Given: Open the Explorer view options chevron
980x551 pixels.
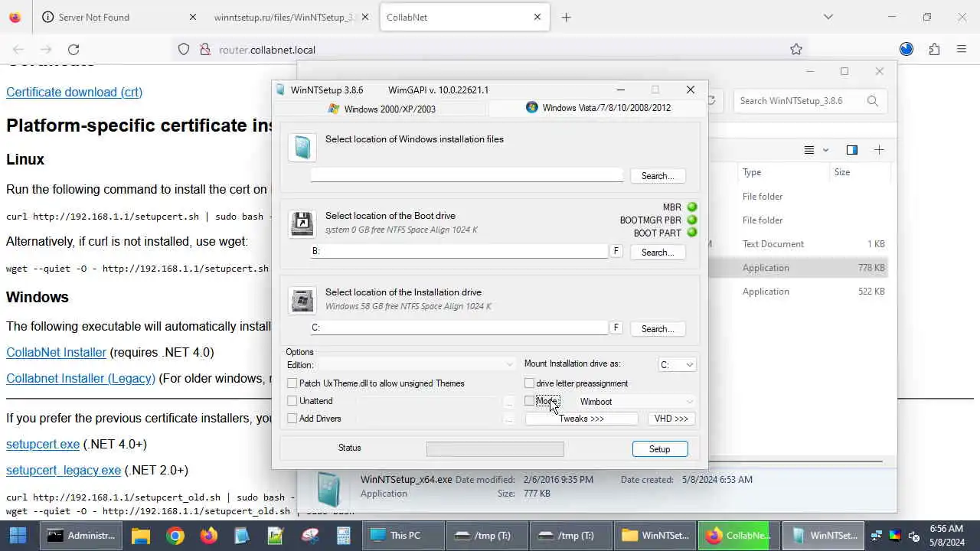Looking at the screenshot, I should pos(825,150).
